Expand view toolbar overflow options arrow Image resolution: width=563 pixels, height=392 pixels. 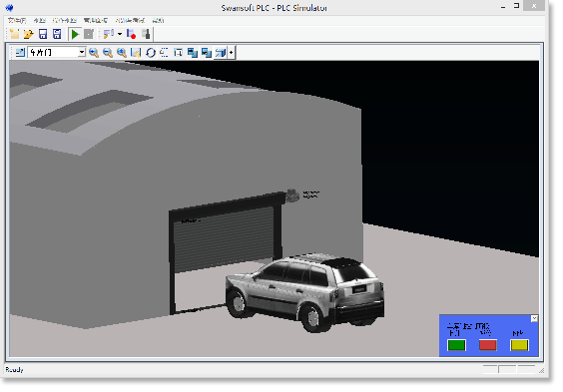coord(232,53)
